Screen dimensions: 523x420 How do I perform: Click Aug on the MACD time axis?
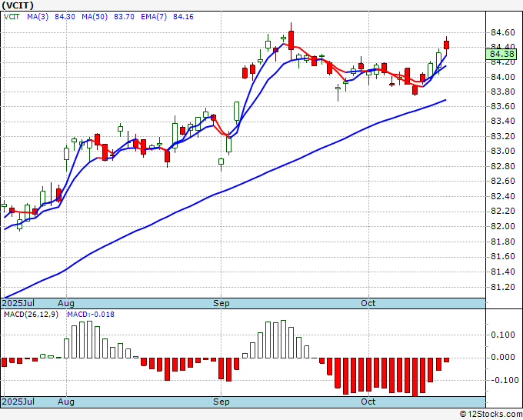[65, 402]
